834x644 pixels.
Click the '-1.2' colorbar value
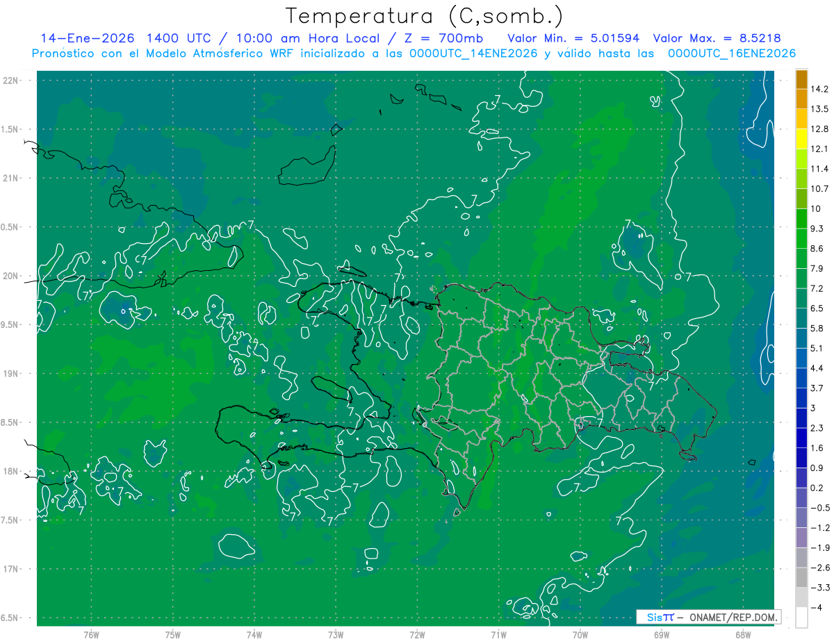pyautogui.click(x=819, y=528)
